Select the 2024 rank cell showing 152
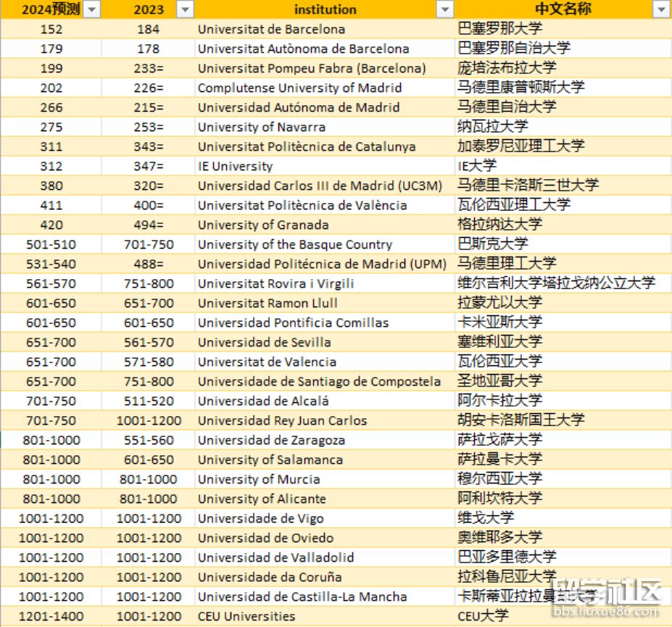Screen dimensions: 672x627 click(x=51, y=30)
